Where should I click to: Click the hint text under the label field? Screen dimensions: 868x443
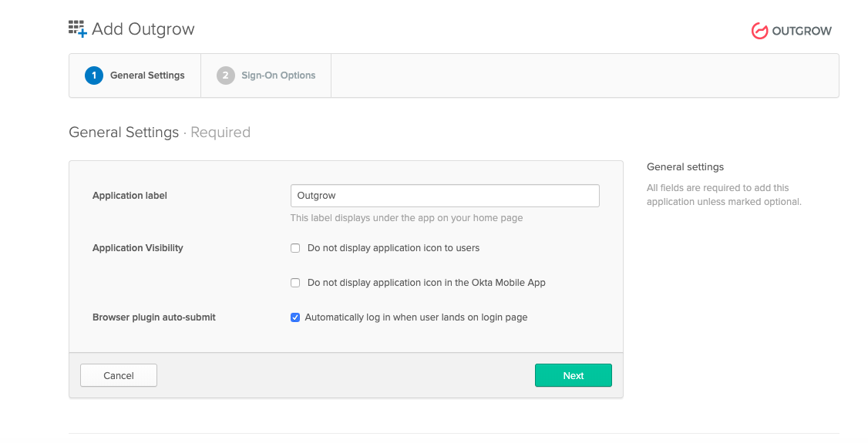point(406,218)
